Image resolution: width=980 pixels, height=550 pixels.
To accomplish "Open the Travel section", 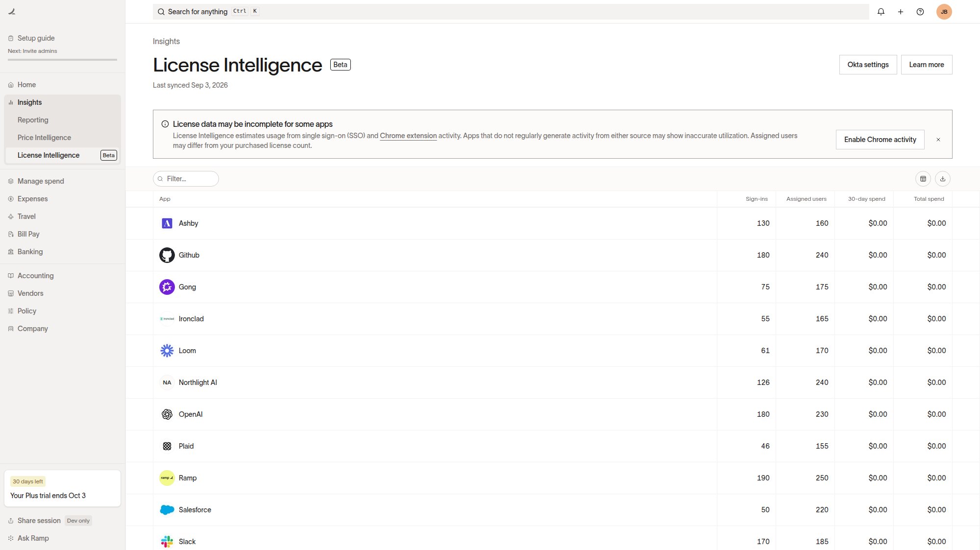I will click(62, 216).
